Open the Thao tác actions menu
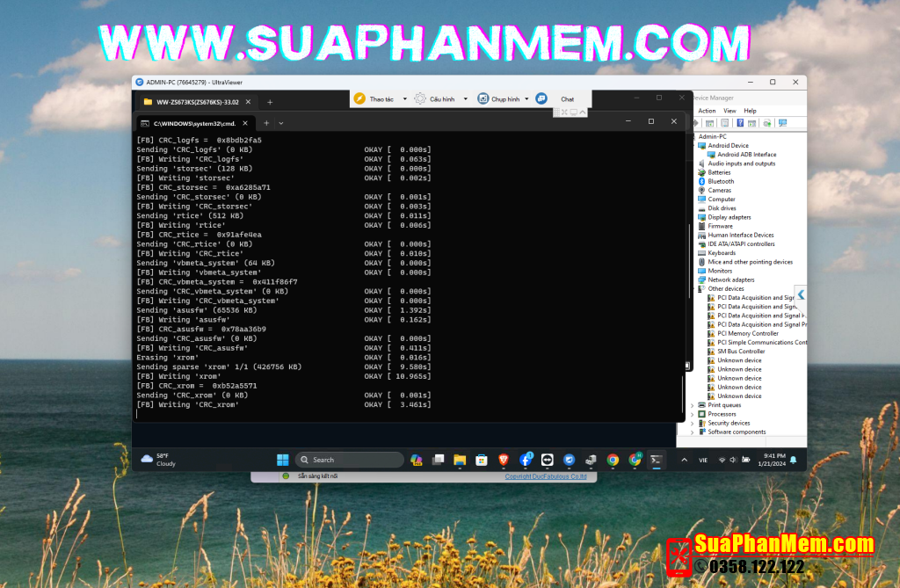900x588 pixels. coord(375,99)
